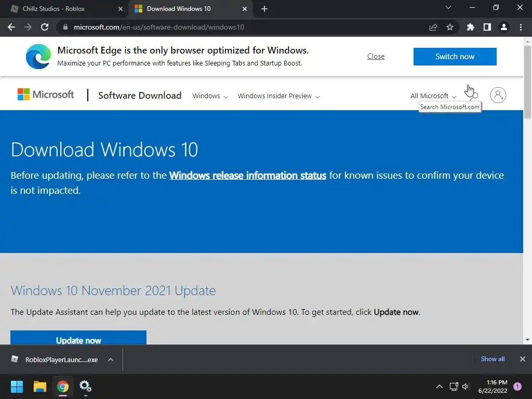Click the browser forward arrow
Screen dimensions: 532x399
tap(28, 27)
